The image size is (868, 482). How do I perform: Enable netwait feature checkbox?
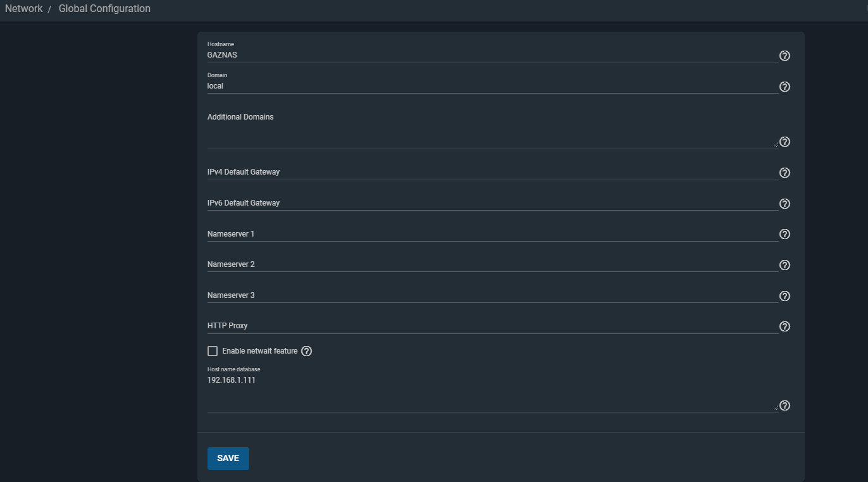pyautogui.click(x=213, y=351)
